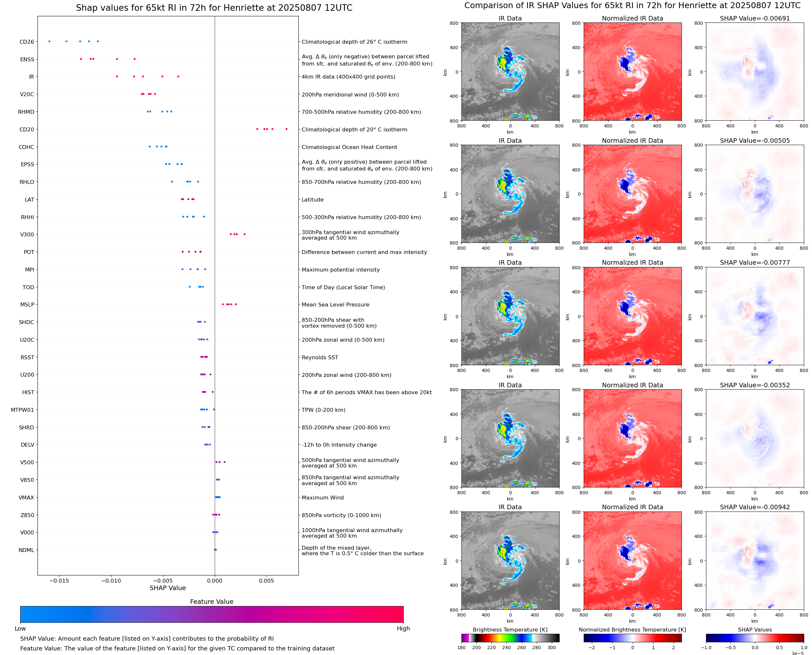This screenshot has height=655, width=812.
Task: Click the left chart title for Henriette
Action: pos(214,8)
